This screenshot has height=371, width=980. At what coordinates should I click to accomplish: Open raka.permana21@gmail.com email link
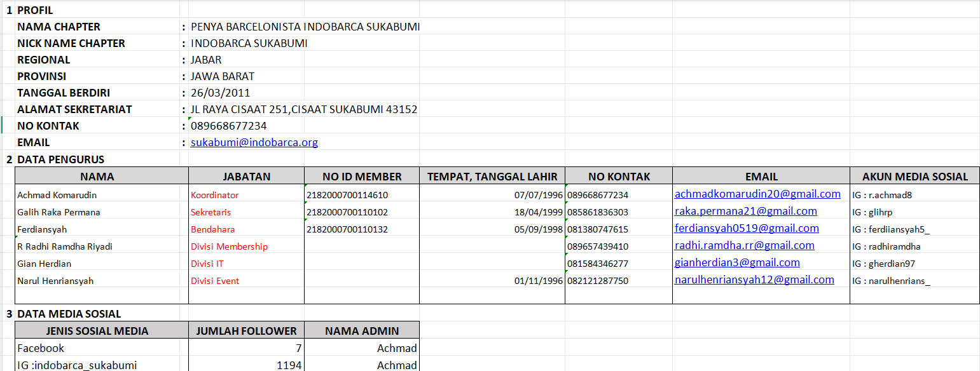tap(745, 211)
